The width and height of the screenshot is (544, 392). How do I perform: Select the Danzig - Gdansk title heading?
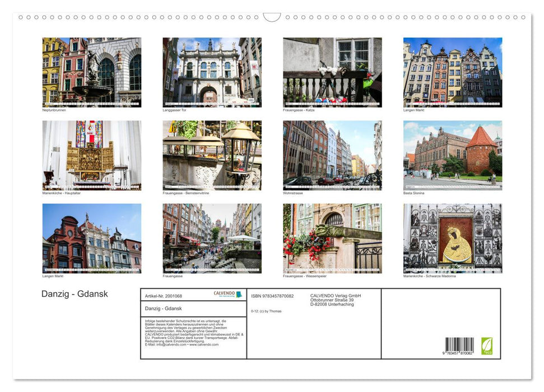tap(74, 293)
